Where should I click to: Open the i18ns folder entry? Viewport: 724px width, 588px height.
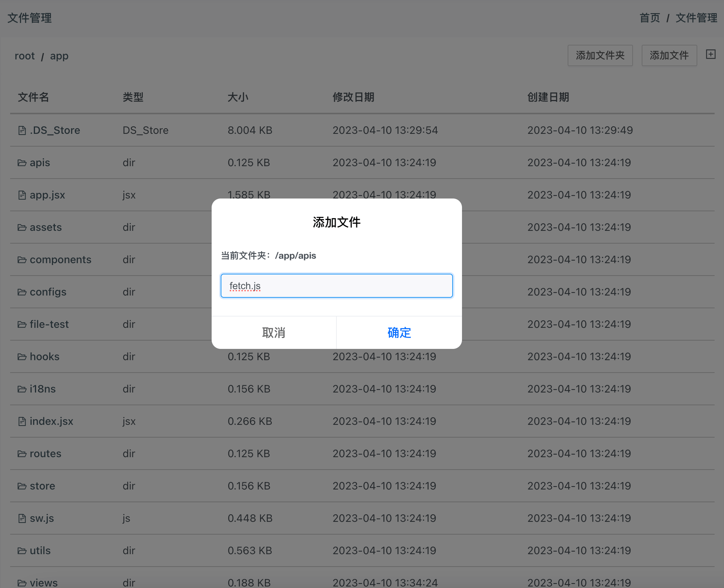pyautogui.click(x=42, y=389)
